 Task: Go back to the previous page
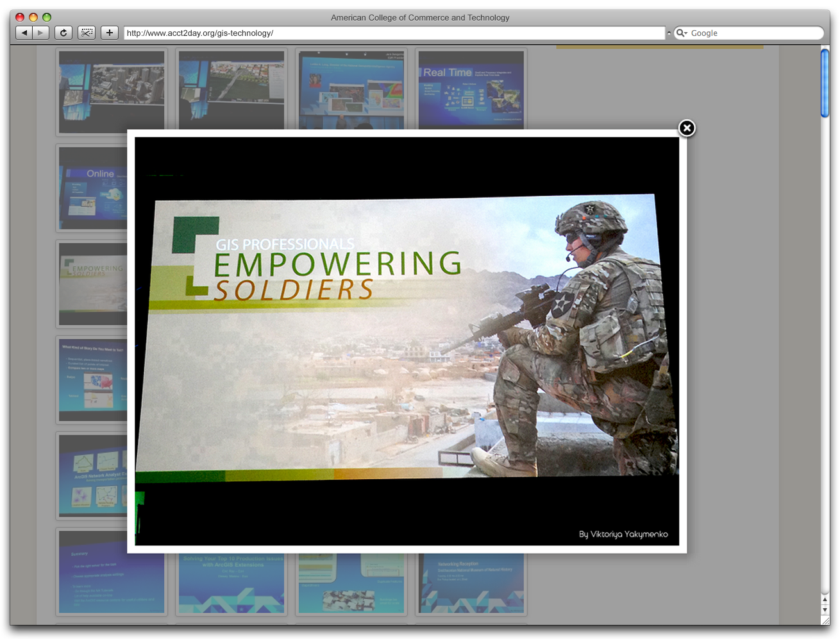24,33
